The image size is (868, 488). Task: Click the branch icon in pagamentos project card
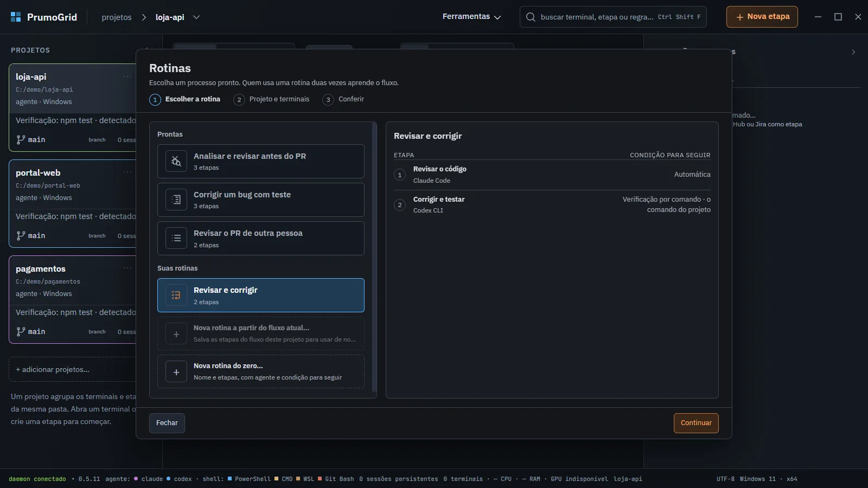(x=21, y=331)
